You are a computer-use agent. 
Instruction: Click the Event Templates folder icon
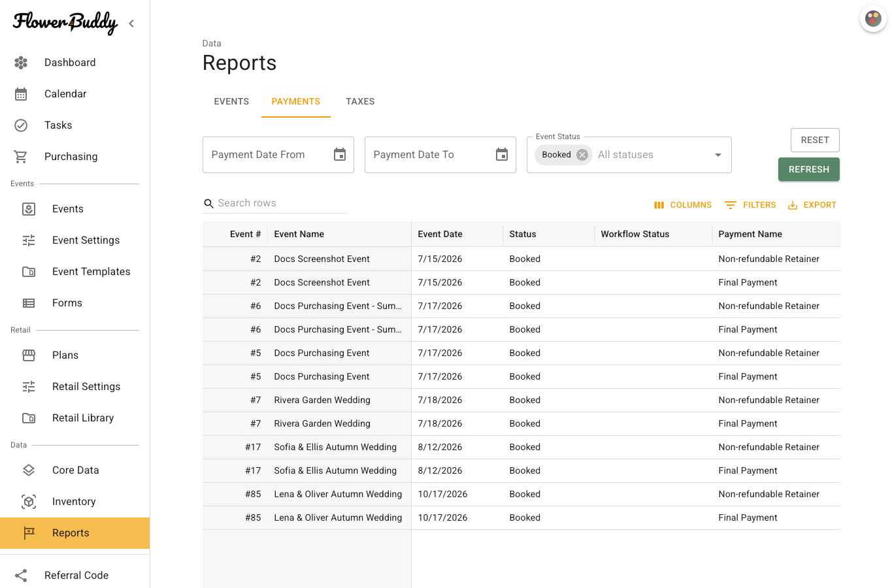click(29, 272)
